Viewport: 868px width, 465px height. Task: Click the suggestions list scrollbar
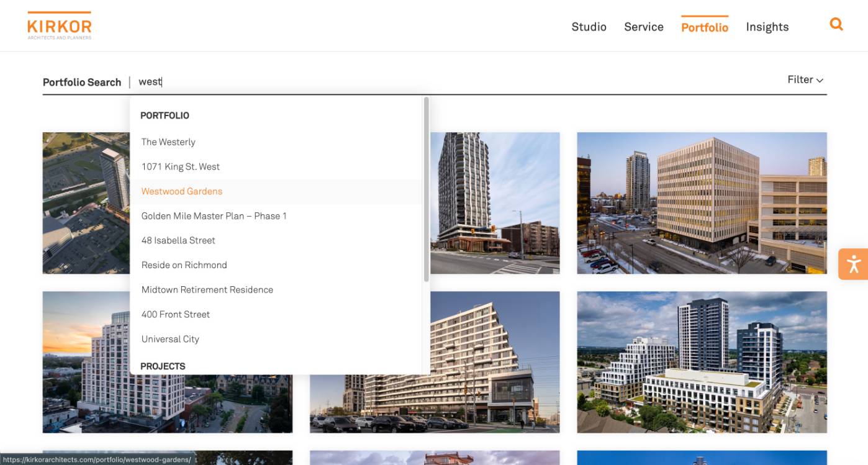[426, 189]
